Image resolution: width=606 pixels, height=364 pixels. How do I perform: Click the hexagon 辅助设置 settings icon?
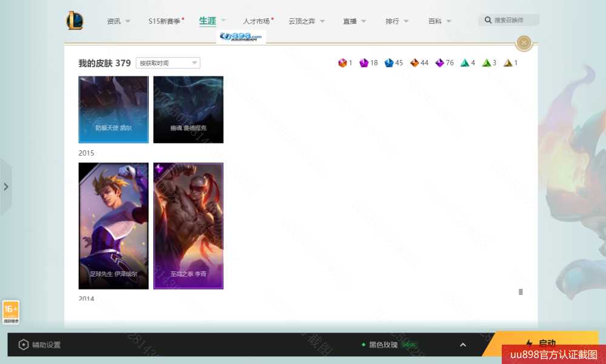tap(23, 345)
